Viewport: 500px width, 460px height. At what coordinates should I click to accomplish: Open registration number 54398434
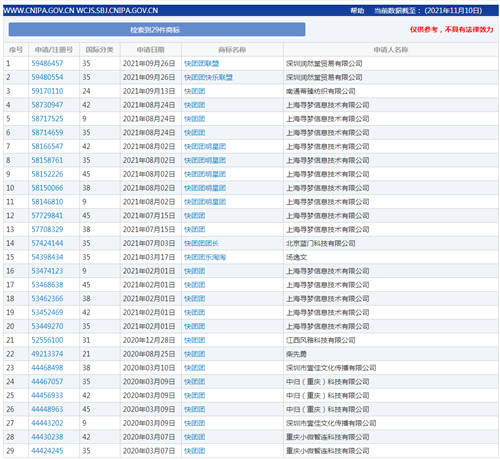[47, 257]
